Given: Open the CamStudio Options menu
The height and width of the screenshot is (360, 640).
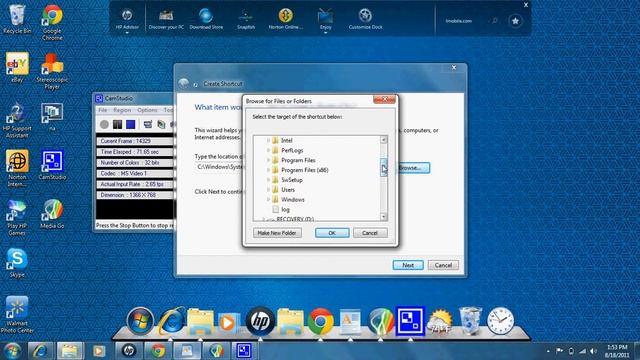Looking at the screenshot, I should click(x=147, y=110).
